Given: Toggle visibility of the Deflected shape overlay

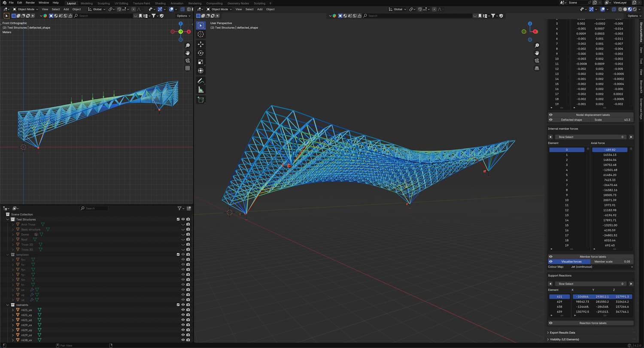Looking at the screenshot, I should click(x=551, y=120).
